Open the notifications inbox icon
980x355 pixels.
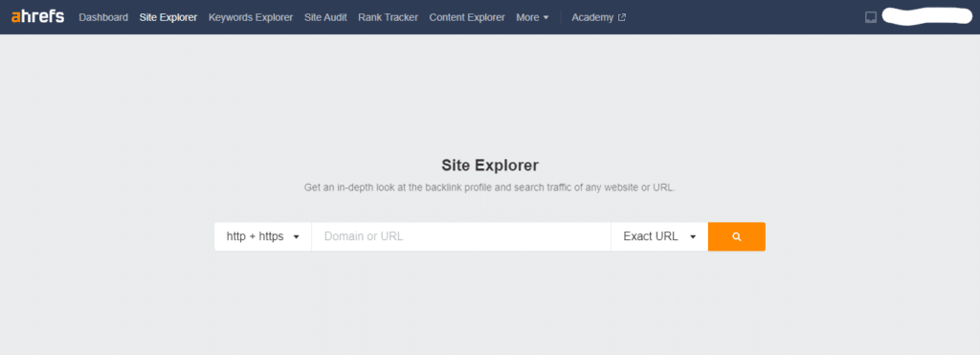871,17
